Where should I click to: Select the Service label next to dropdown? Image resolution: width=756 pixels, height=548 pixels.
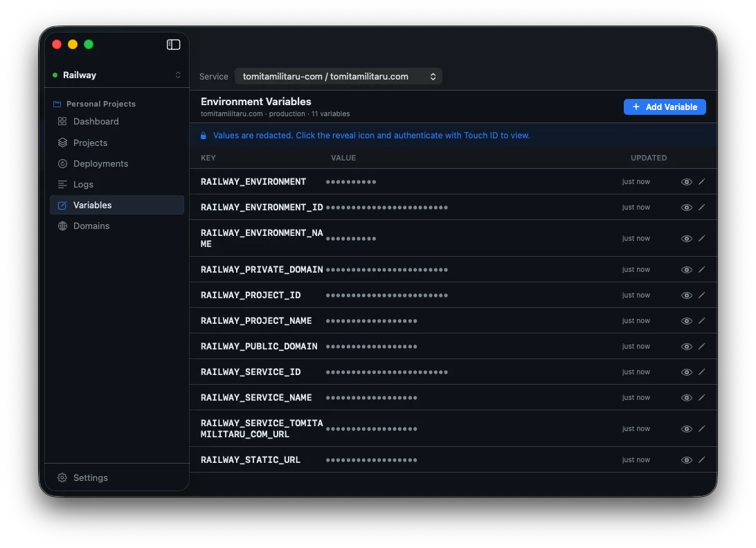tap(213, 76)
